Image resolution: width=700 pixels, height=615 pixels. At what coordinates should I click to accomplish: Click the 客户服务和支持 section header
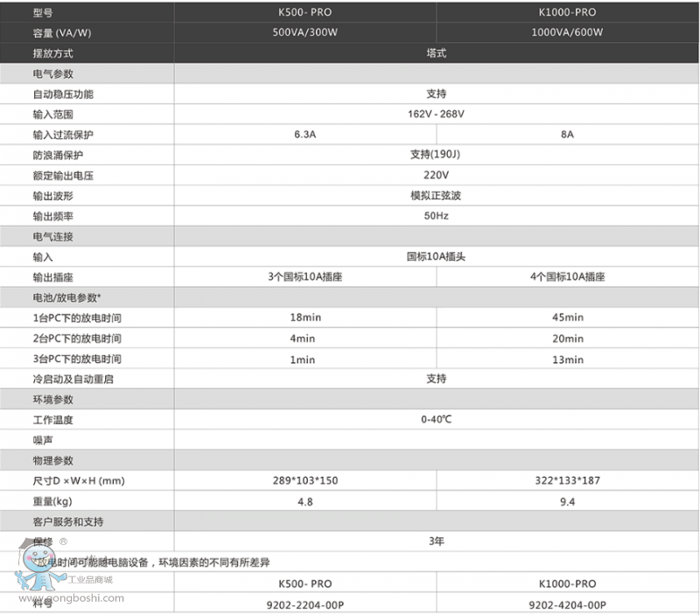[x=67, y=521]
